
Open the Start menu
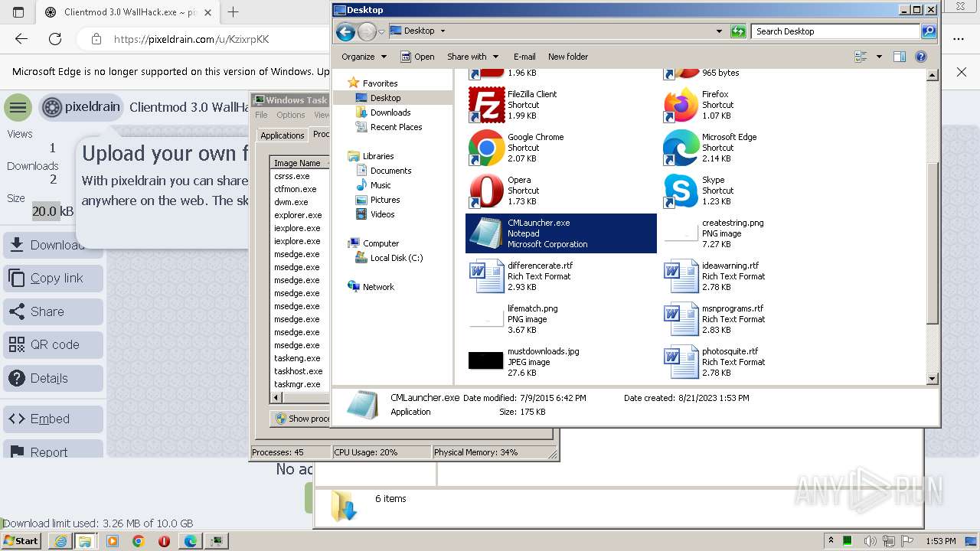[21, 541]
